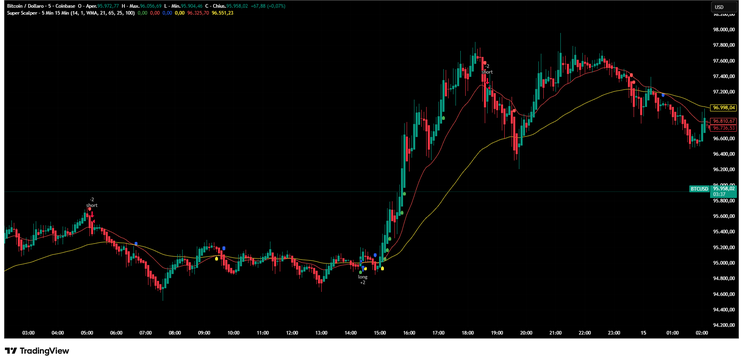Screen dimensions: 743x361
Task: Click the short signal label near 18:30
Action: click(x=488, y=69)
